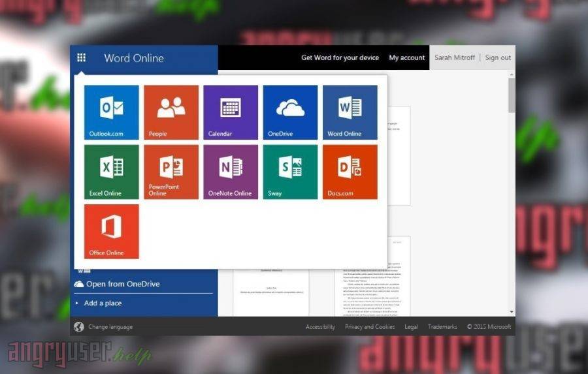Launch the Word Online tile

350,112
